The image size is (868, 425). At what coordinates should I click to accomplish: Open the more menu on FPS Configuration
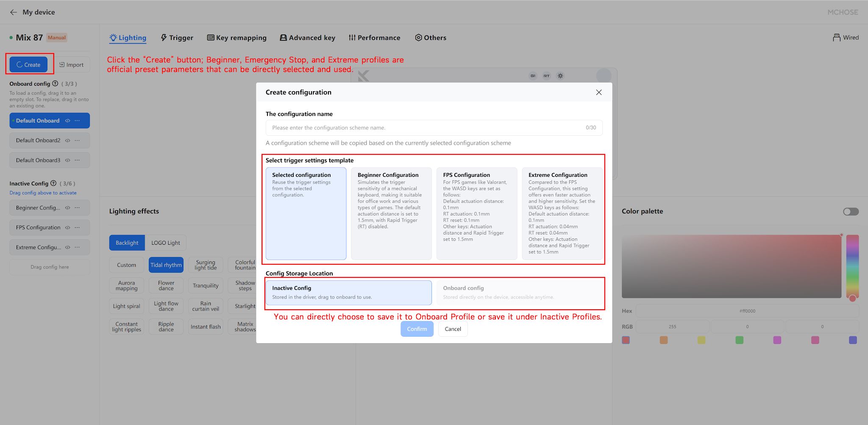pyautogui.click(x=77, y=227)
